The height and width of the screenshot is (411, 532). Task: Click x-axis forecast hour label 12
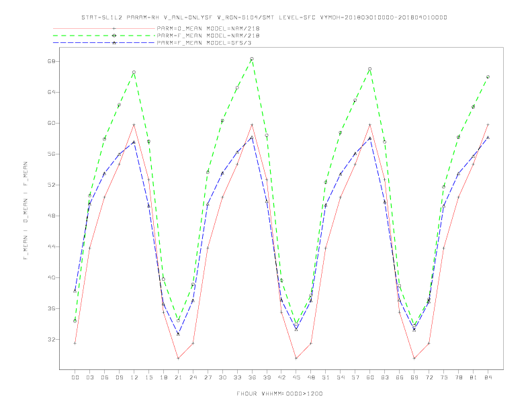[134, 377]
